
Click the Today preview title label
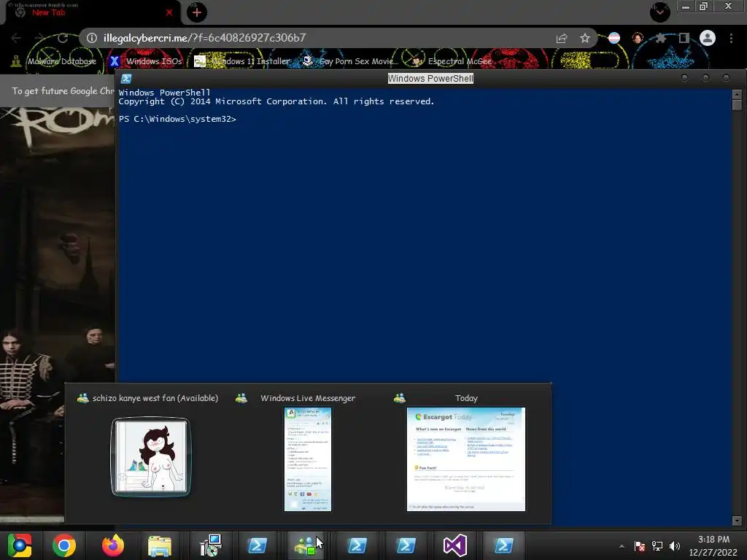(466, 398)
